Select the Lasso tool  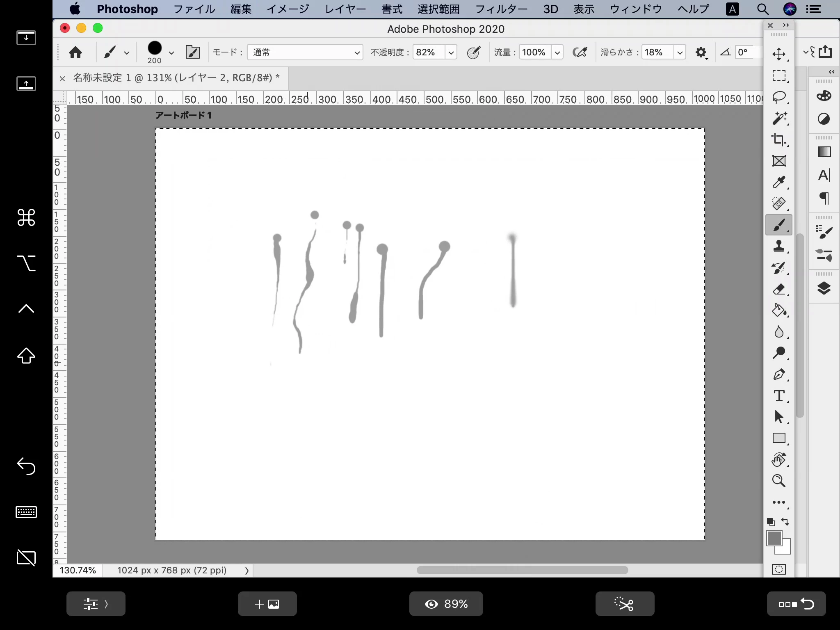[x=778, y=97]
